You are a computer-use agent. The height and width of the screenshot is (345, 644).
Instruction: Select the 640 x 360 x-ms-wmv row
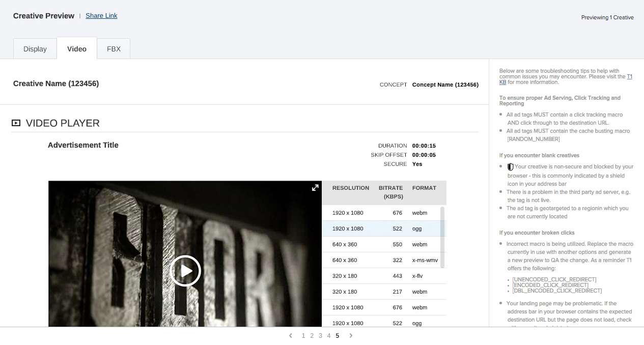pos(384,260)
